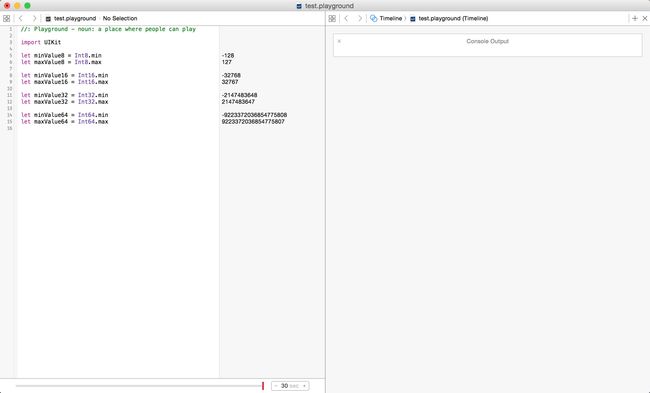Viewport: 650px width, 393px height.
Task: Click the let maxValue8 code line
Action: [x=61, y=62]
